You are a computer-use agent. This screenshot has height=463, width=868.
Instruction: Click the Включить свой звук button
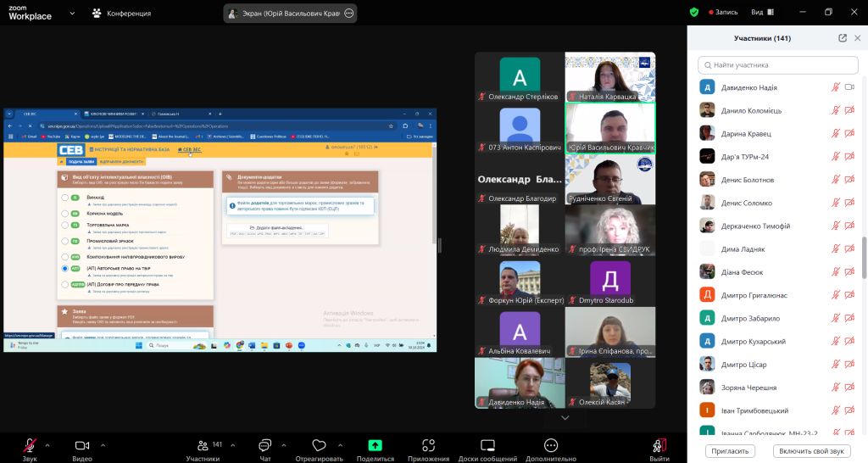(811, 451)
